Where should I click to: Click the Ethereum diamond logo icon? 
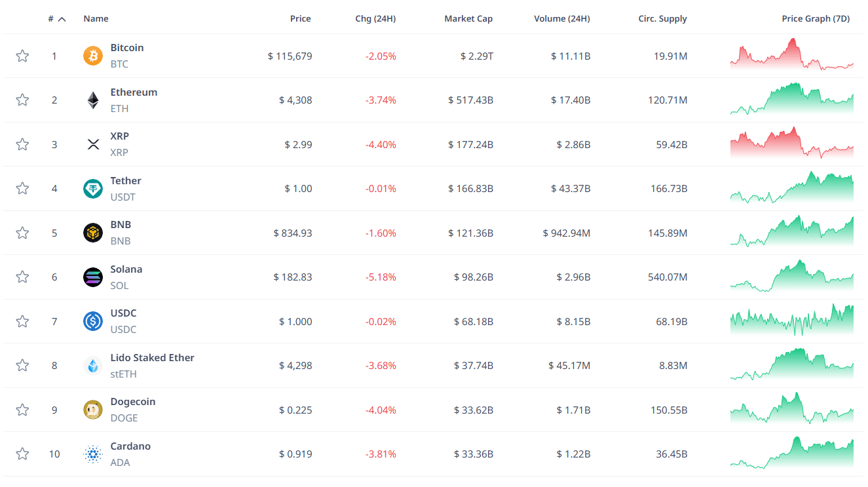click(x=93, y=100)
